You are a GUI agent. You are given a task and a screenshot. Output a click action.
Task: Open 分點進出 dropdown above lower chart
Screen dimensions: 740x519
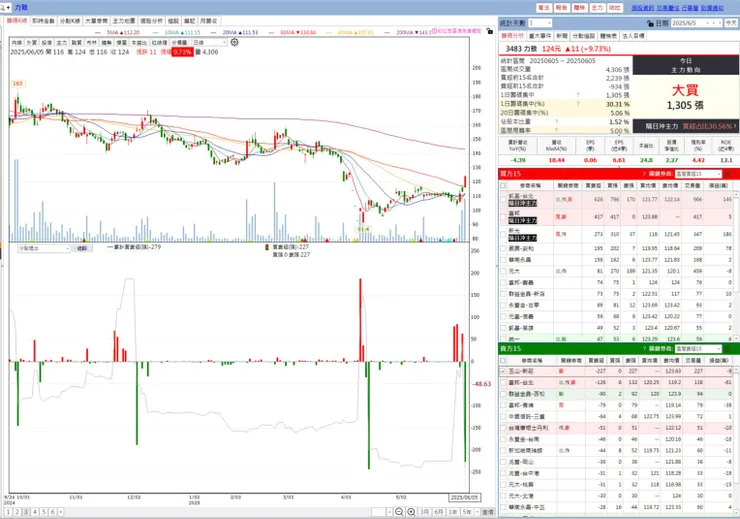point(44,248)
